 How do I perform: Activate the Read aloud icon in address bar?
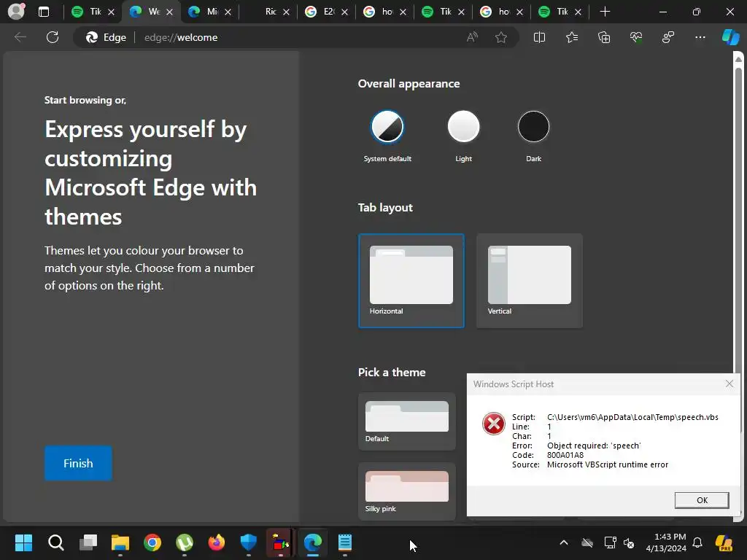tap(472, 37)
